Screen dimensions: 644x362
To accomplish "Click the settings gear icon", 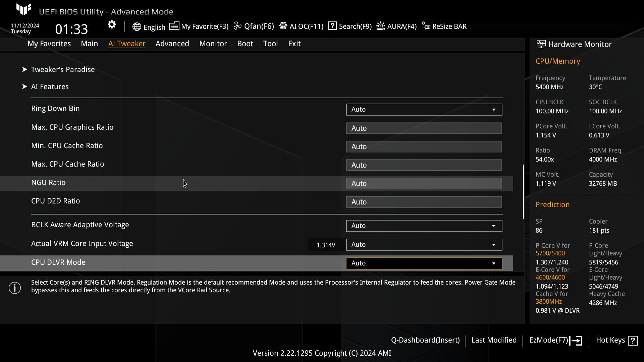I will tap(112, 24).
